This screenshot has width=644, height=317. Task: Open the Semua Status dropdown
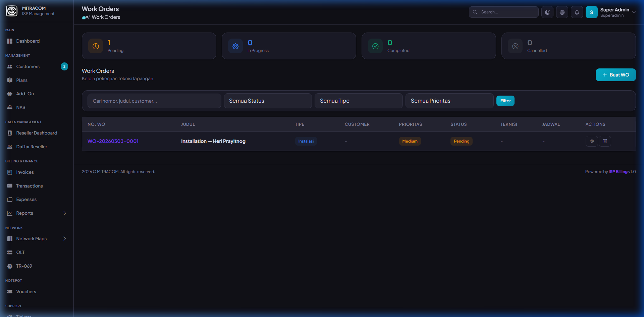(268, 101)
